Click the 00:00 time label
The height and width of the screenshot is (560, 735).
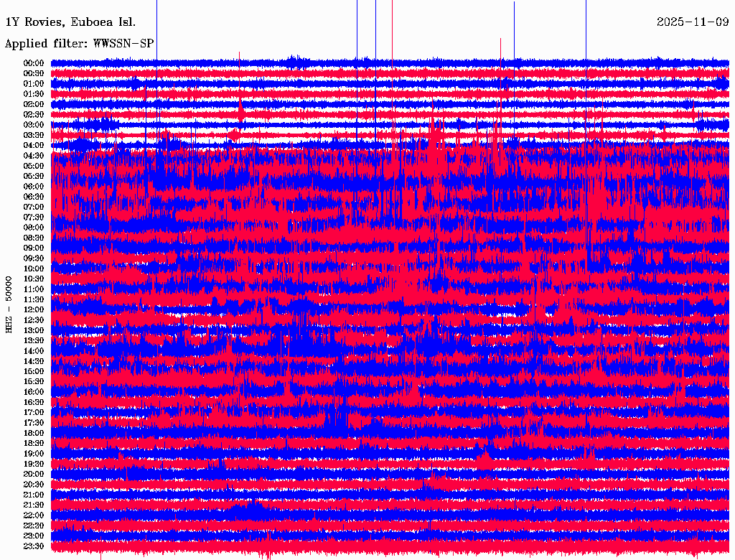click(x=33, y=63)
